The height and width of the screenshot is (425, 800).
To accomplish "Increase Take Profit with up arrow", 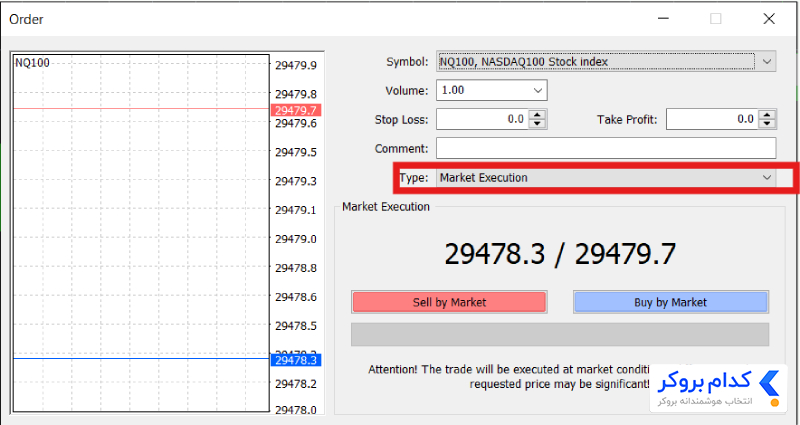I will [x=767, y=115].
